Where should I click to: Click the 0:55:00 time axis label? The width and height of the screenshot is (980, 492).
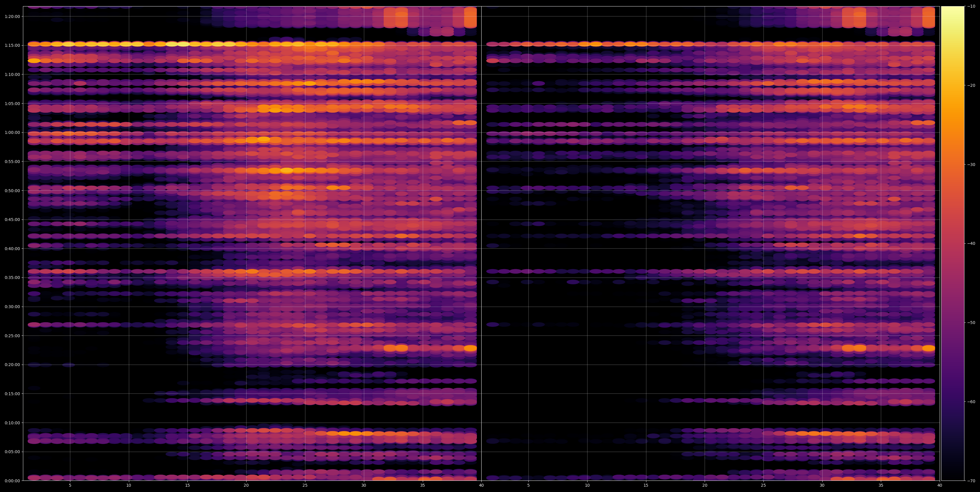[12, 161]
